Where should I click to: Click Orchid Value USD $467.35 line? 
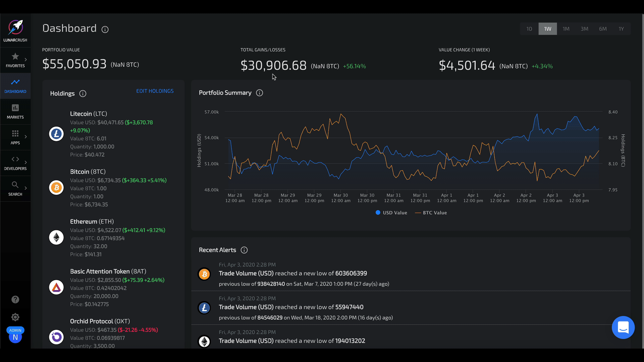[114, 330]
